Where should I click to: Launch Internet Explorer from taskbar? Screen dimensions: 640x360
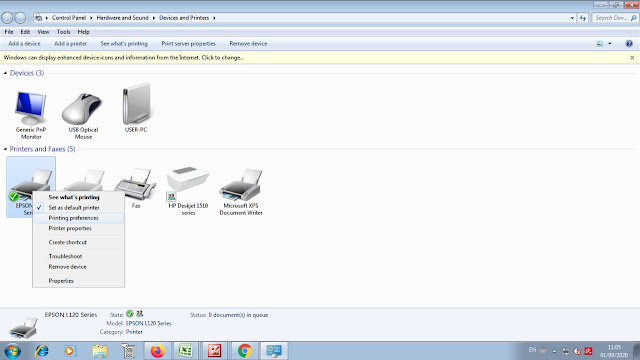42,351
